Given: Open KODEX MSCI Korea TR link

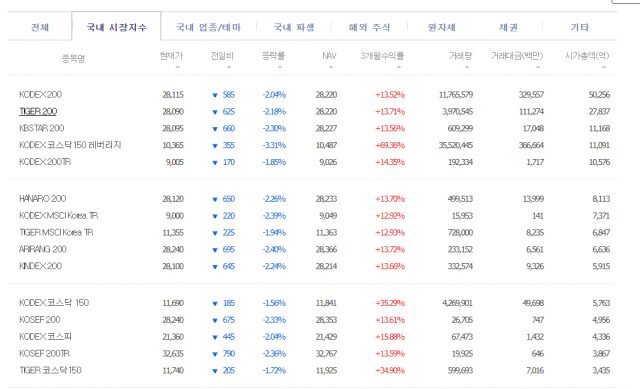Looking at the screenshot, I should coord(58,216).
